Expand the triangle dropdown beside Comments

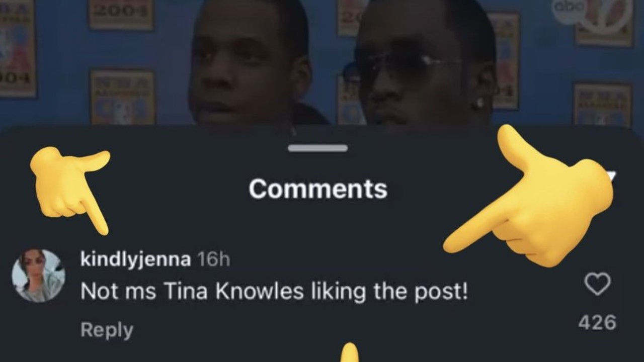point(611,176)
